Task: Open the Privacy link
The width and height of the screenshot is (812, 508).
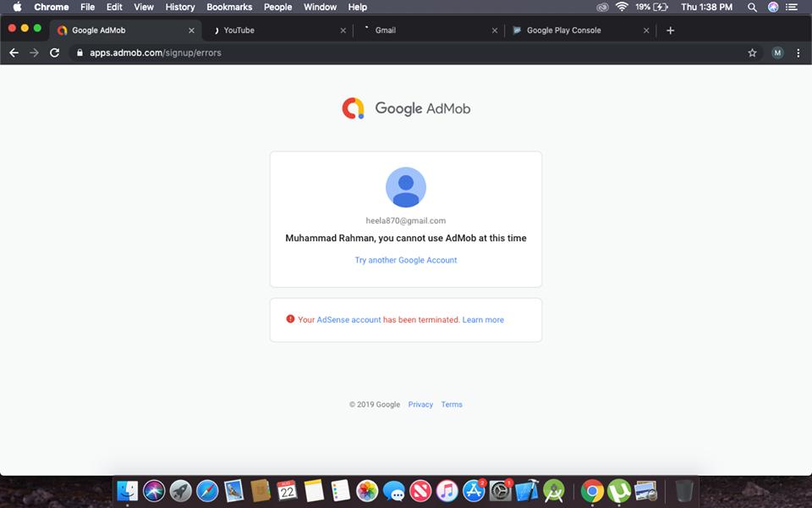Action: tap(420, 405)
